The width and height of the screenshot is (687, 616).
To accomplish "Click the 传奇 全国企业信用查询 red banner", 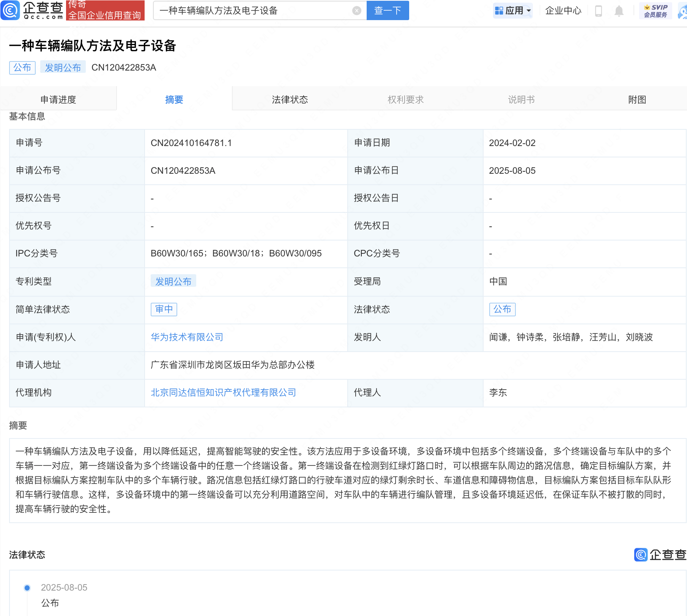I will click(x=105, y=10).
